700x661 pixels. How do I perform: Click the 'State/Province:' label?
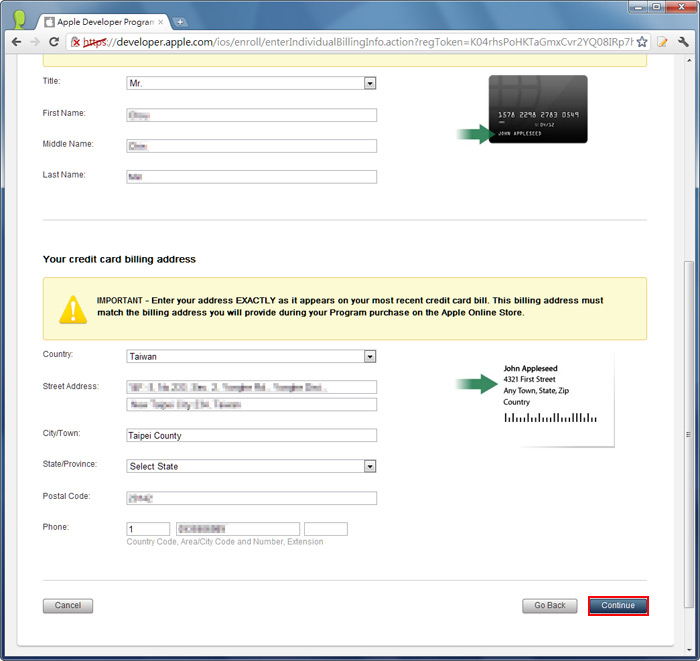[70, 464]
